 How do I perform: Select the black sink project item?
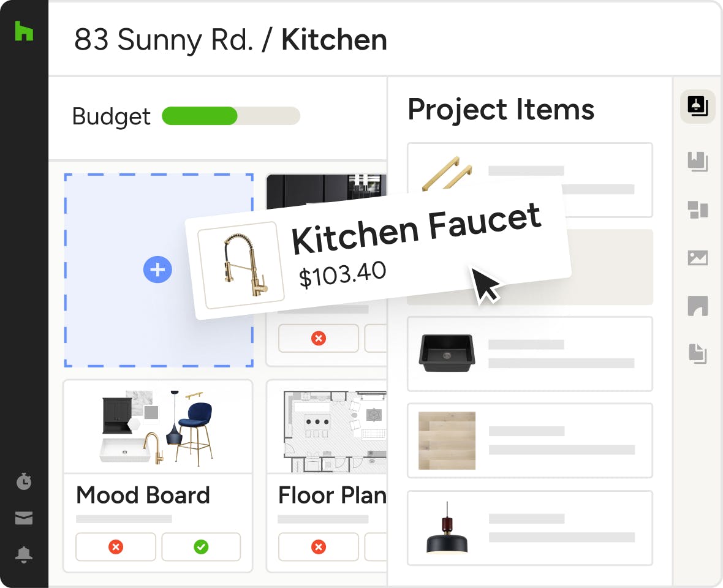click(x=529, y=354)
